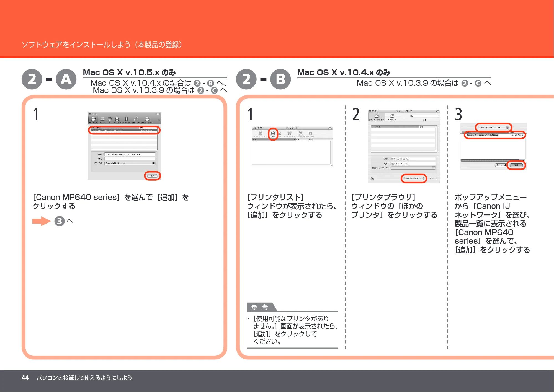The image size is (554, 392).
Task: Open the 使用するドライバ dropdown in Printer Browser
Action: click(x=413, y=168)
